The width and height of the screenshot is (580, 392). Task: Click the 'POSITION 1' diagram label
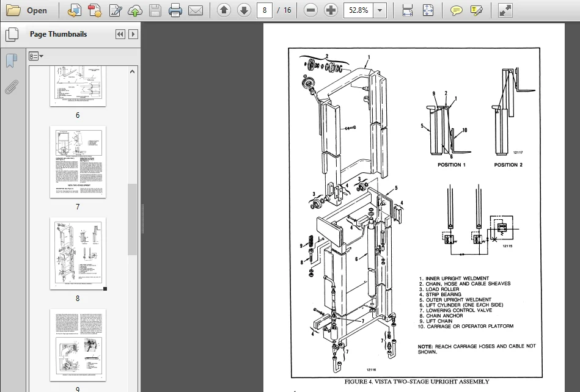pyautogui.click(x=452, y=165)
